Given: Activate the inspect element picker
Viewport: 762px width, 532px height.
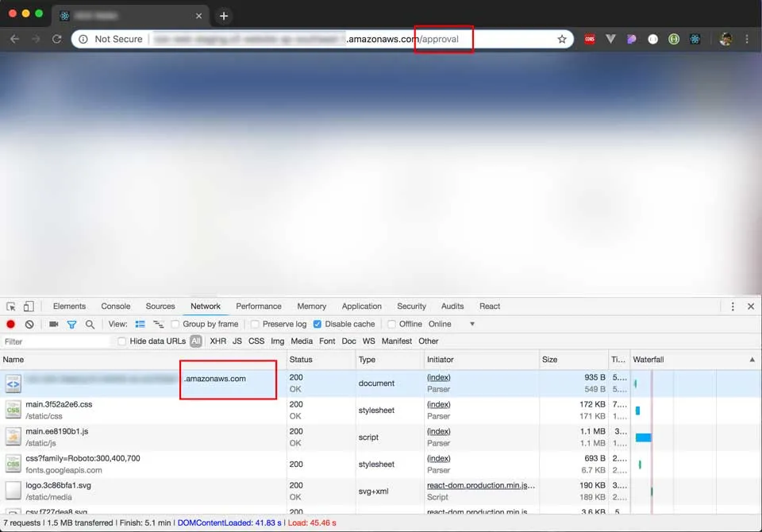Looking at the screenshot, I should click(11, 306).
